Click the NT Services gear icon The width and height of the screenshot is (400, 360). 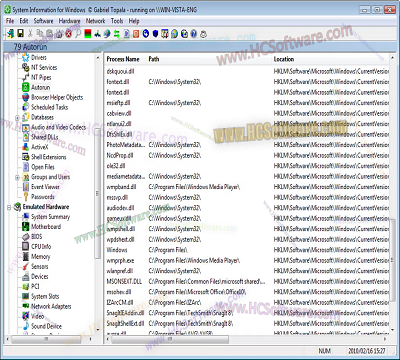[26, 67]
